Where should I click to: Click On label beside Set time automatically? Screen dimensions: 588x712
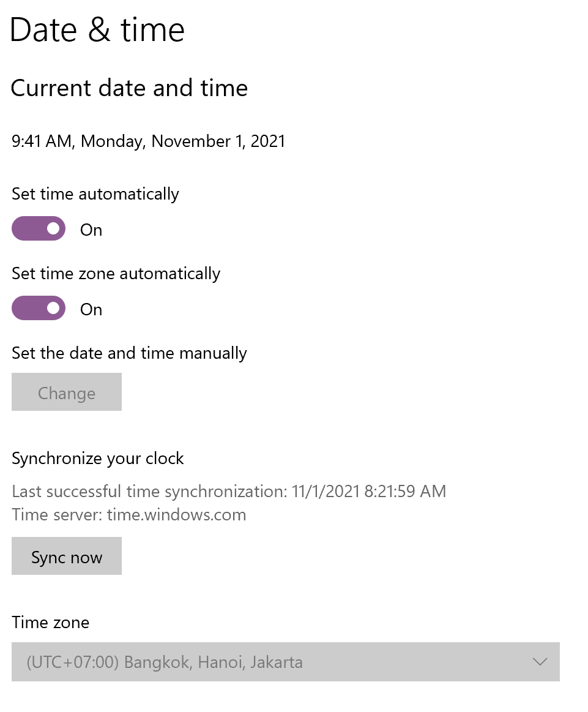(91, 230)
